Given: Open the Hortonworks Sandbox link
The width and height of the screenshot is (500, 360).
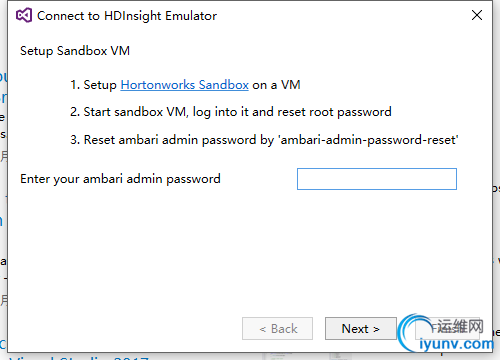Looking at the screenshot, I should coord(184,85).
